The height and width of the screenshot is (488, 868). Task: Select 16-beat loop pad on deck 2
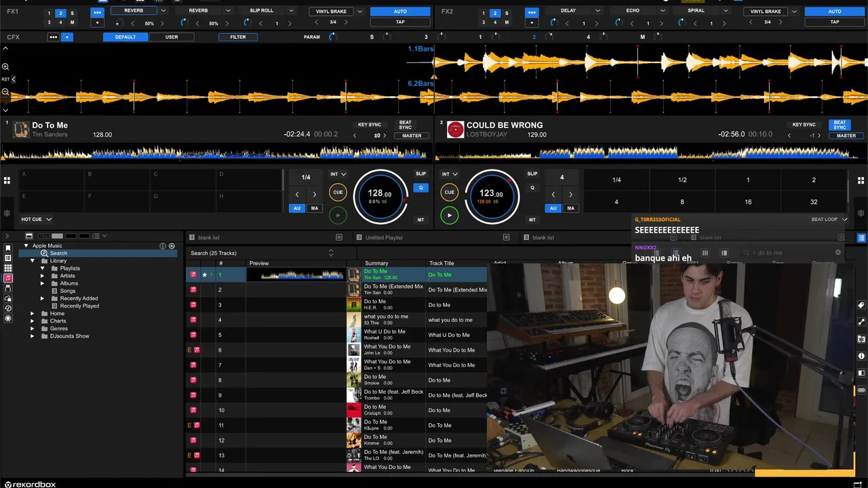pos(748,202)
